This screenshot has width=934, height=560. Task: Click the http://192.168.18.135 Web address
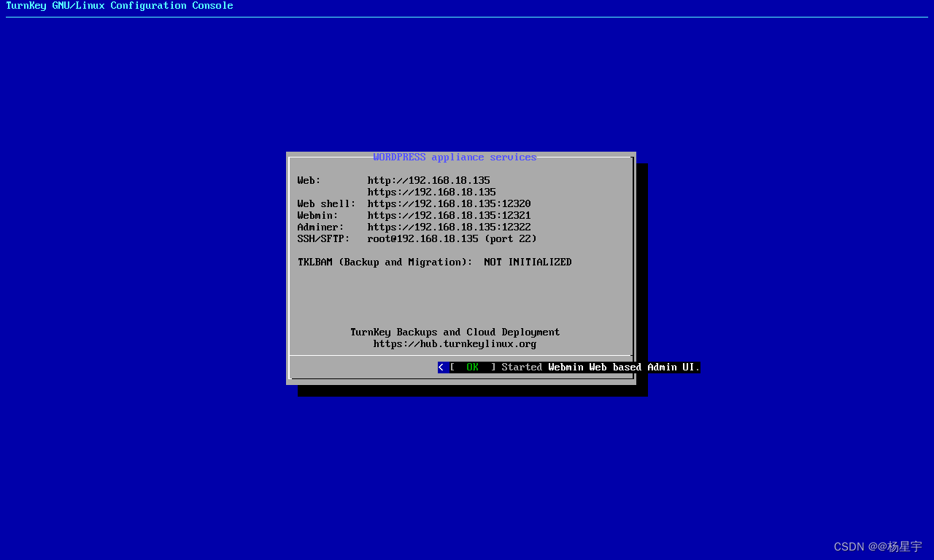(x=429, y=180)
